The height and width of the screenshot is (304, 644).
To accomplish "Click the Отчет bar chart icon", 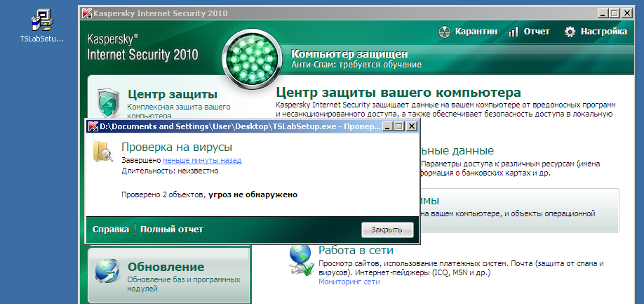I will tap(513, 32).
